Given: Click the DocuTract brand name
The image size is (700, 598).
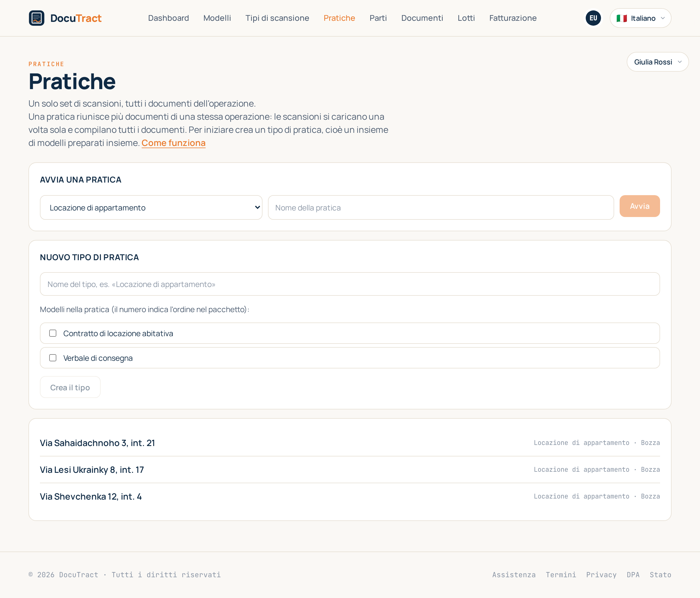Looking at the screenshot, I should point(76,18).
